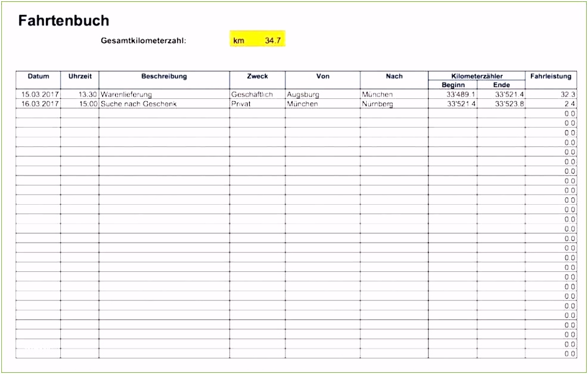Image resolution: width=588 pixels, height=374 pixels.
Task: Click the Beschreibung column header
Action: [164, 80]
